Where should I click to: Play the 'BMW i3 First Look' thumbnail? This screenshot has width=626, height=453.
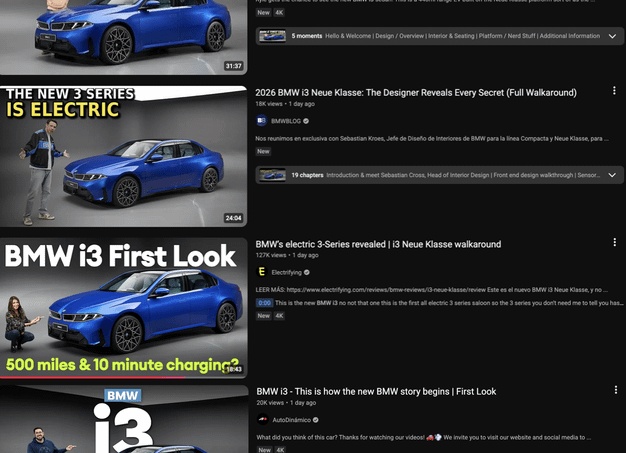[x=123, y=307]
